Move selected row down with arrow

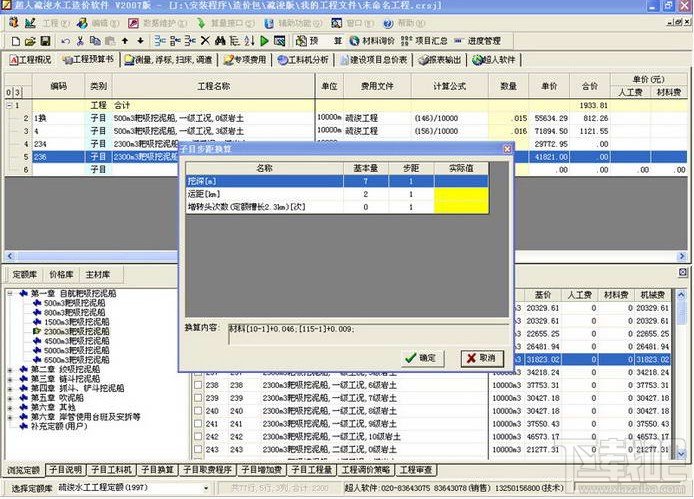140,41
